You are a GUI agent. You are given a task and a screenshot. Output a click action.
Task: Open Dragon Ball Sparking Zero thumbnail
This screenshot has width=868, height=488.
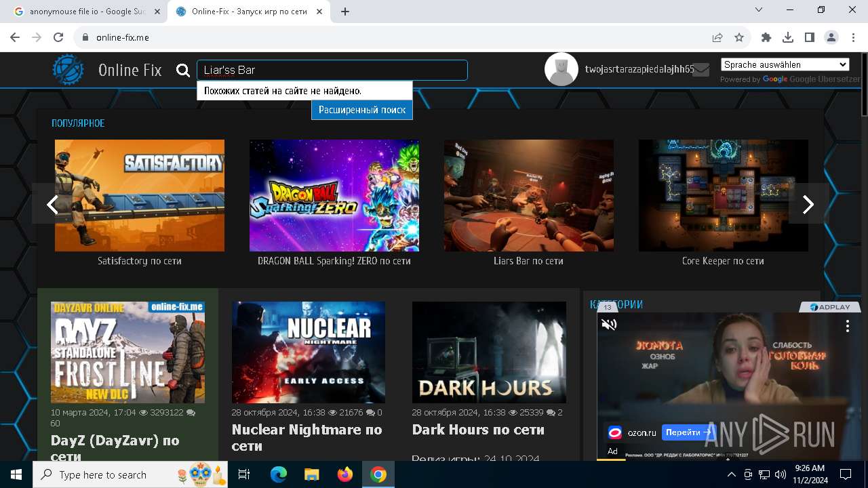(x=334, y=195)
